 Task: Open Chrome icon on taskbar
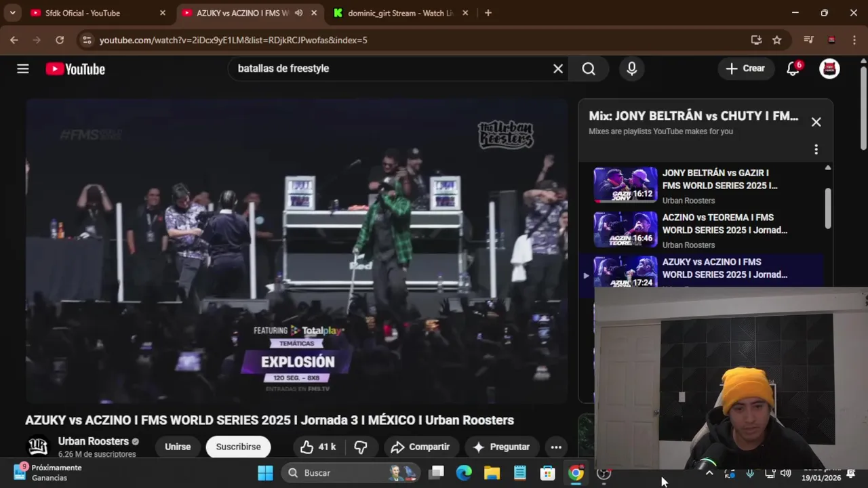(576, 472)
